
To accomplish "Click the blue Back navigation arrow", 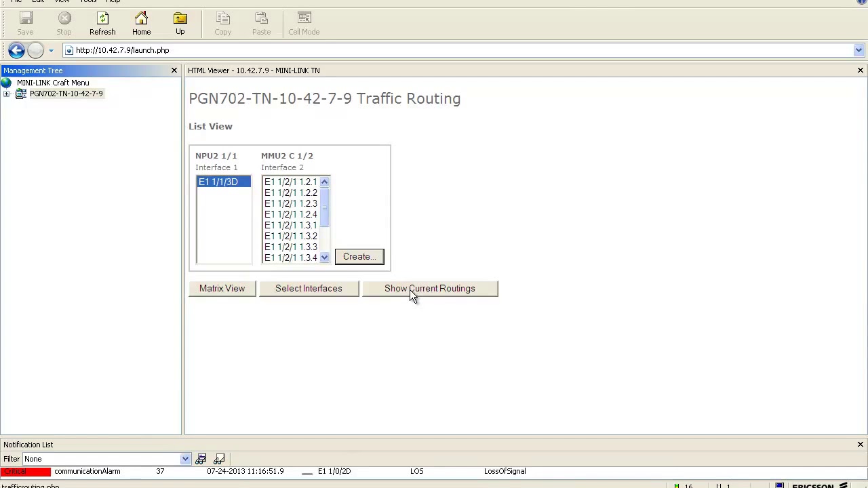I will (x=16, y=50).
